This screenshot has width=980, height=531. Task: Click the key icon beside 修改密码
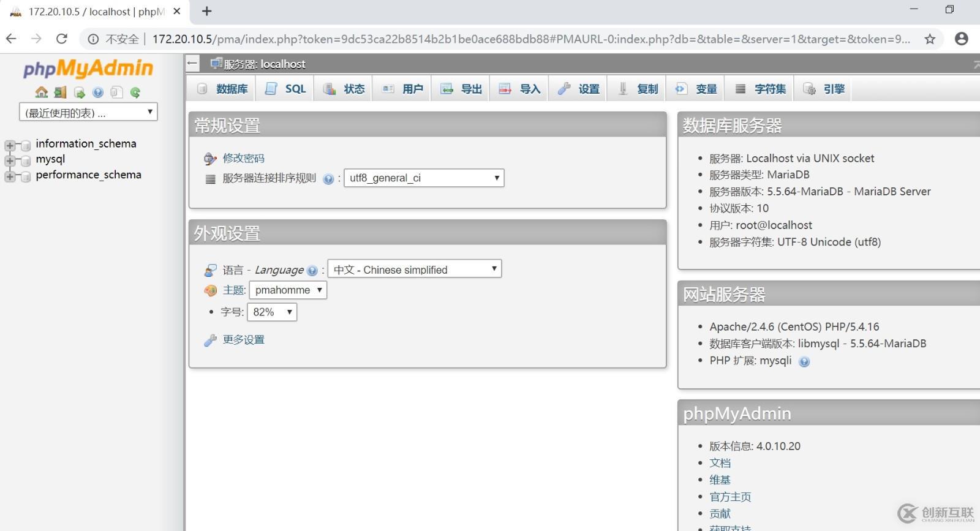click(210, 159)
